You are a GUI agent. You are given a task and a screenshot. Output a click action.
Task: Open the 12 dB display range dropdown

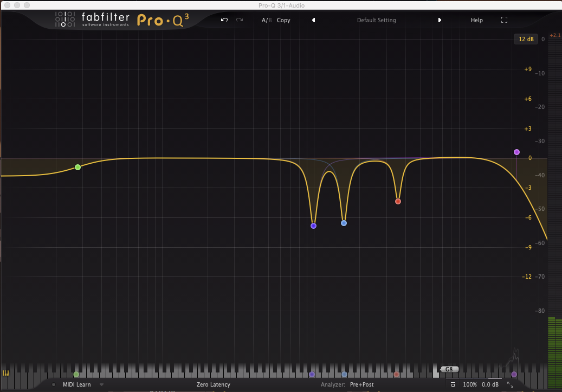526,39
